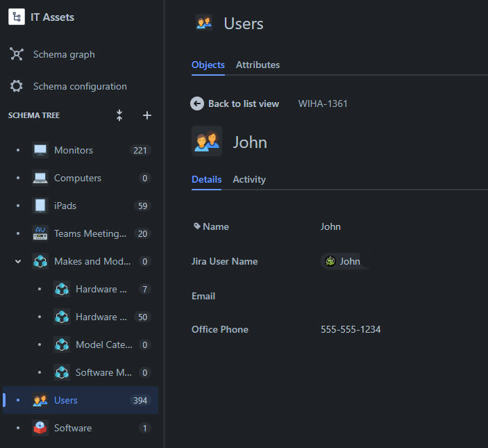Click Back to list view link
This screenshot has width=488, height=448.
click(x=244, y=103)
